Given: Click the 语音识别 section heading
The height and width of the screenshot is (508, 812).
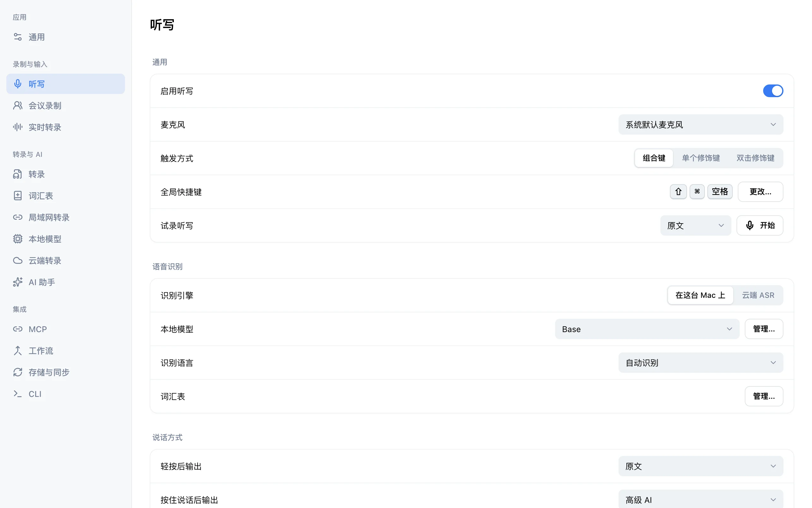Looking at the screenshot, I should pyautogui.click(x=167, y=266).
